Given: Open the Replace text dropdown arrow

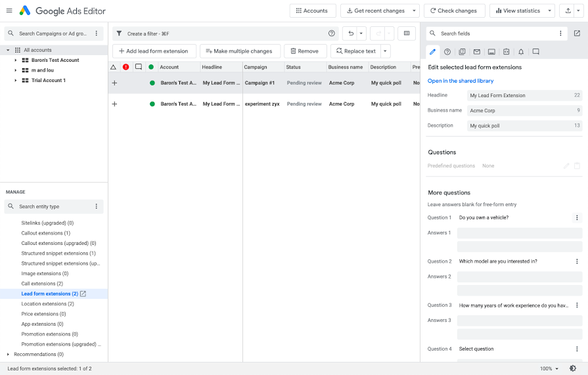Looking at the screenshot, I should coord(385,51).
